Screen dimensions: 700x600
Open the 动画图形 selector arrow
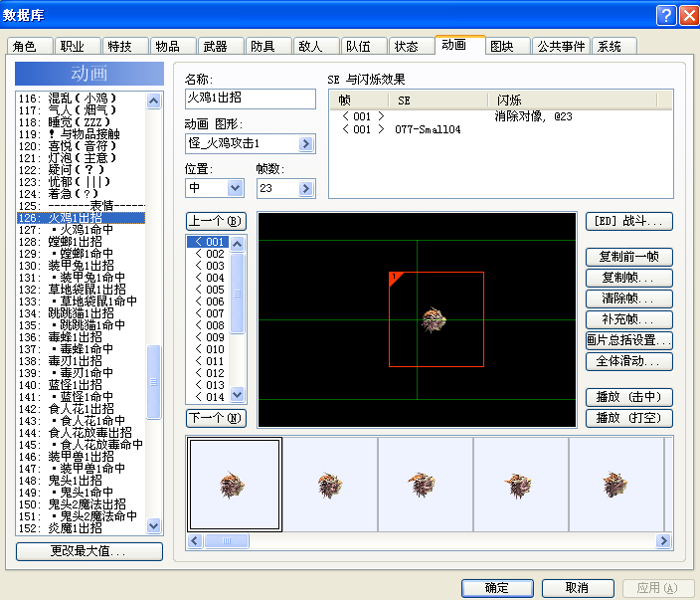tap(306, 144)
